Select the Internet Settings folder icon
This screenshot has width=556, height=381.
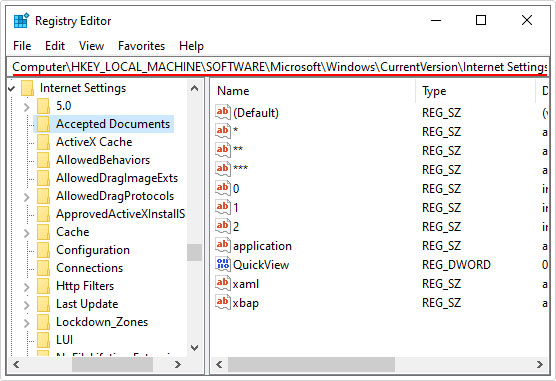pyautogui.click(x=27, y=88)
